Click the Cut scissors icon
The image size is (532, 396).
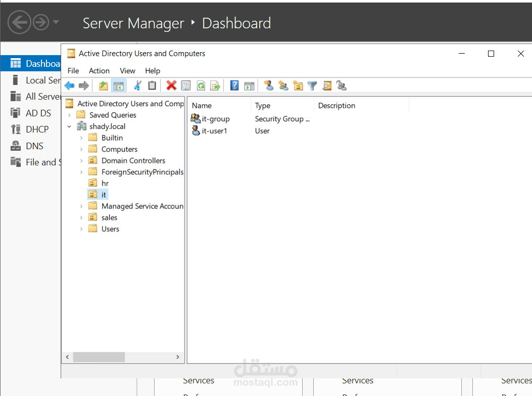(x=137, y=86)
